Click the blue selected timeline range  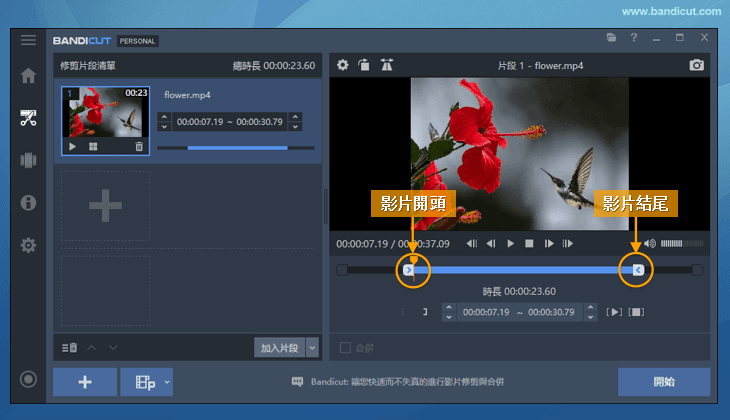click(x=523, y=270)
